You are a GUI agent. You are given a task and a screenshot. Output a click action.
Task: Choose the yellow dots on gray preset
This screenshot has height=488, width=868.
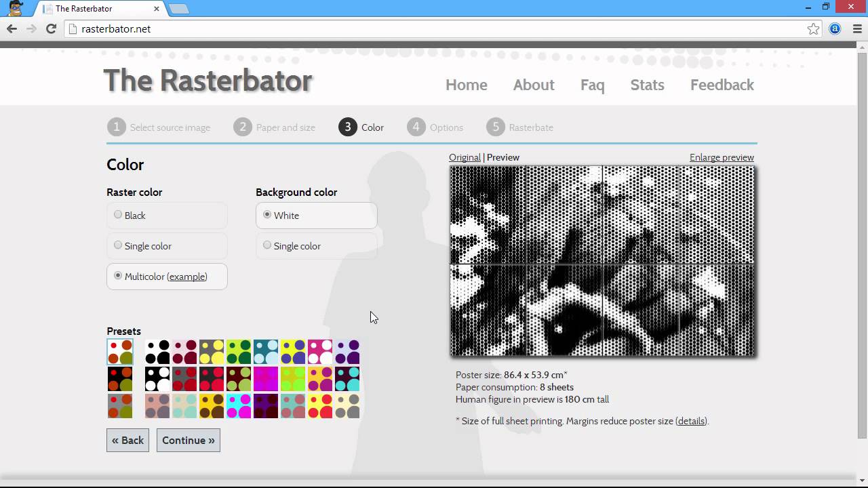pyautogui.click(x=212, y=352)
